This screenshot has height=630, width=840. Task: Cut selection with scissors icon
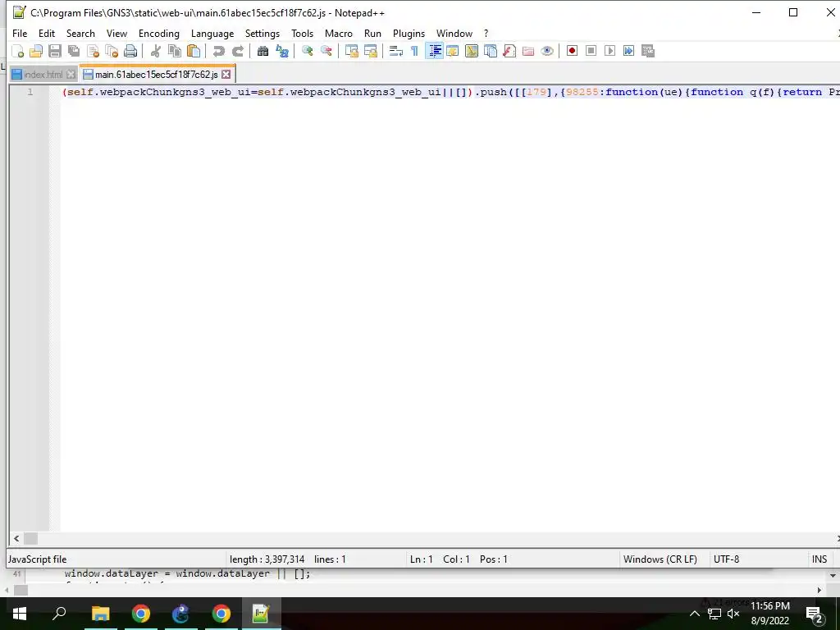click(156, 51)
